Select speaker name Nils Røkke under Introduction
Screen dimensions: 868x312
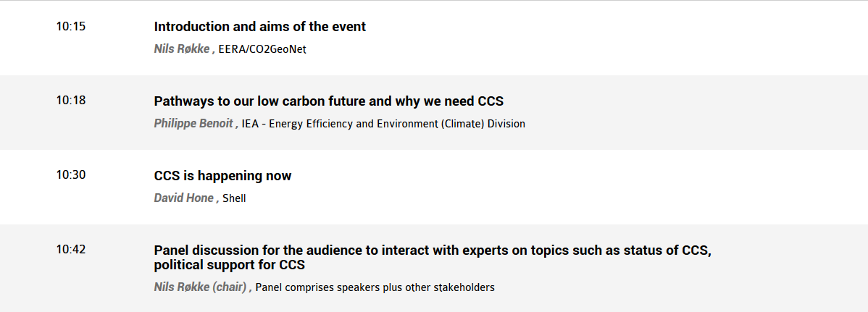(x=182, y=49)
